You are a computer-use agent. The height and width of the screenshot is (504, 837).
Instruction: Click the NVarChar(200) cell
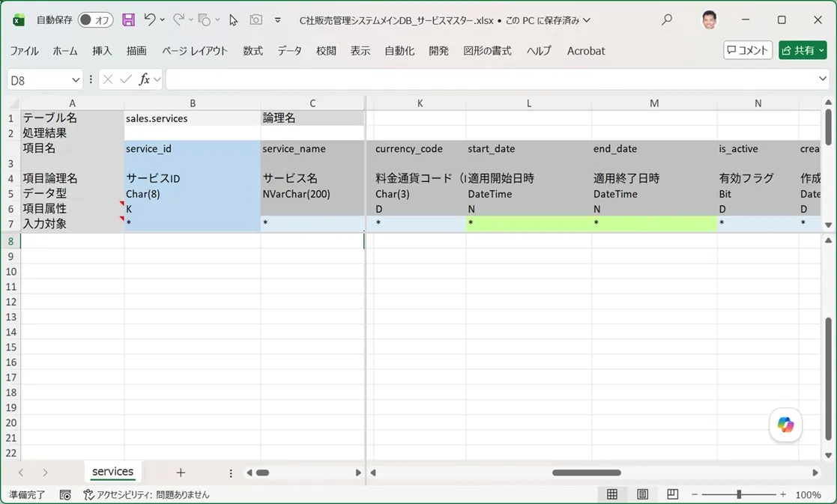312,194
